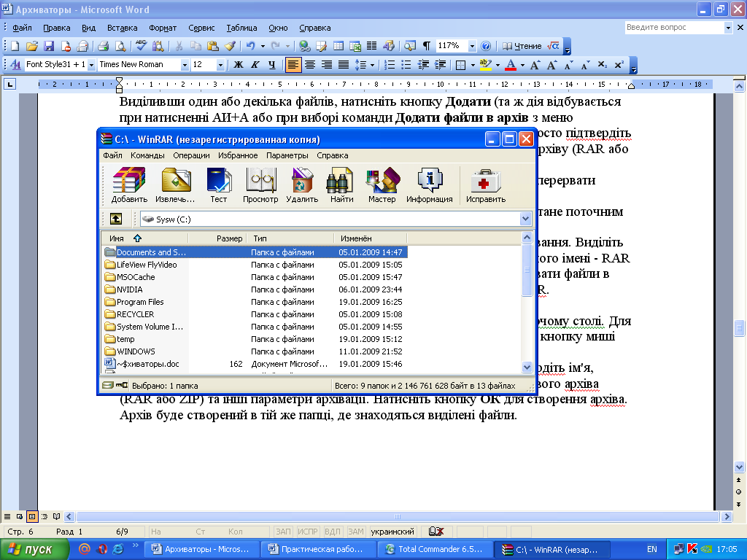
Task: Click the Insert Table icon in Word
Action: (338, 46)
